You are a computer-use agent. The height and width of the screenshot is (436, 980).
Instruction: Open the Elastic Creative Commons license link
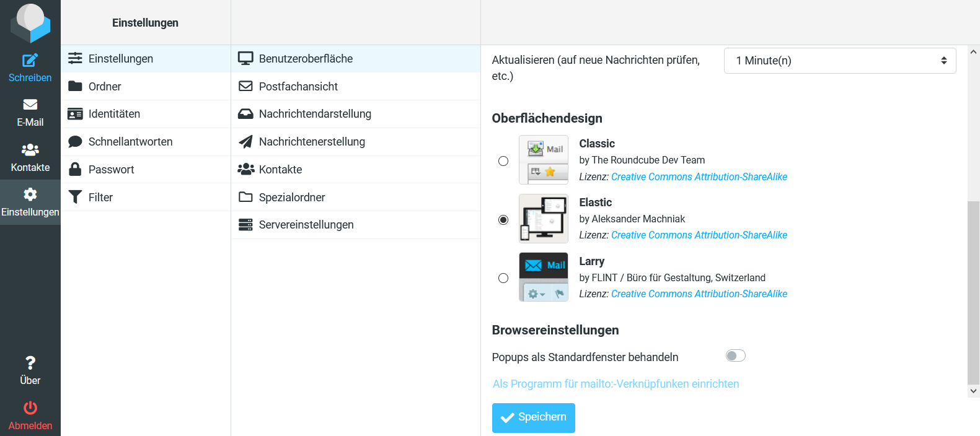coord(699,235)
